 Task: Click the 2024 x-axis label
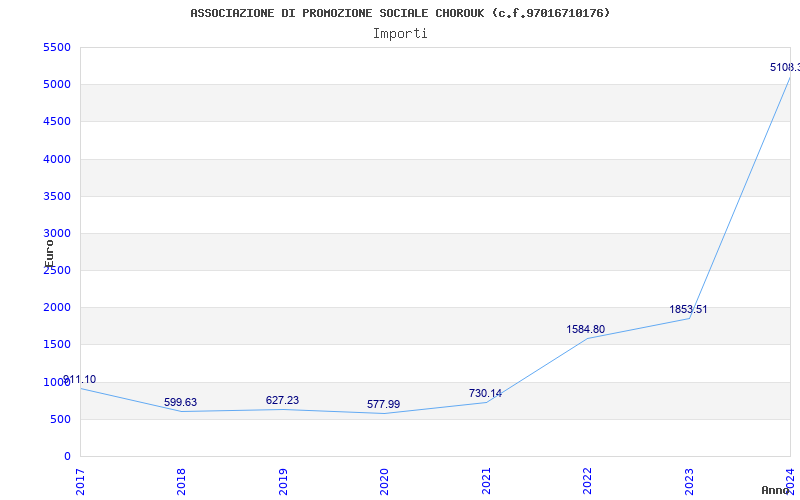(790, 482)
